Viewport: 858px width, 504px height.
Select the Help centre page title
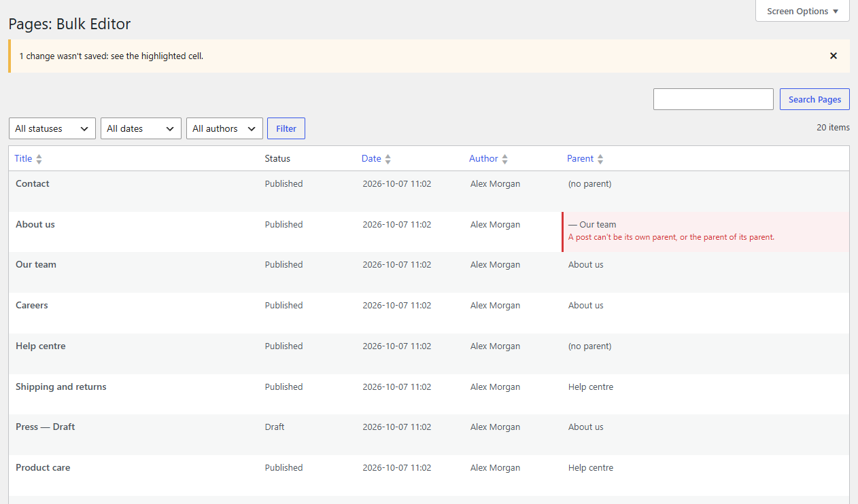pos(41,346)
